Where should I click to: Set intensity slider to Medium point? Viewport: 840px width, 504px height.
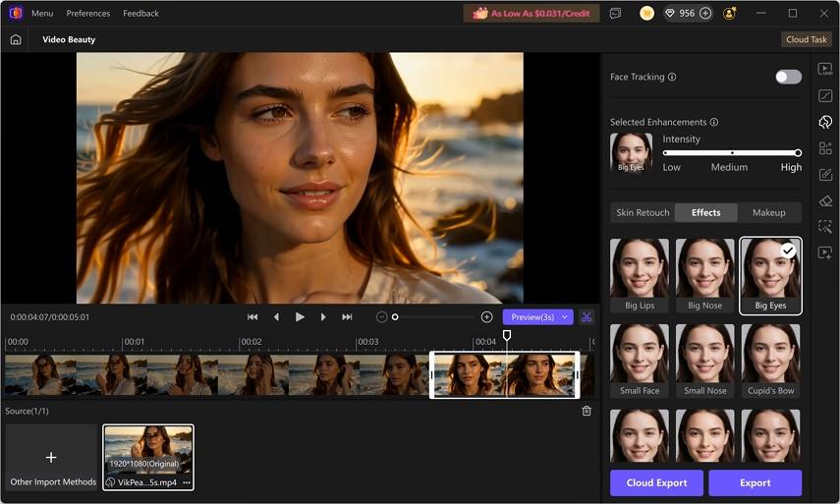(x=732, y=152)
